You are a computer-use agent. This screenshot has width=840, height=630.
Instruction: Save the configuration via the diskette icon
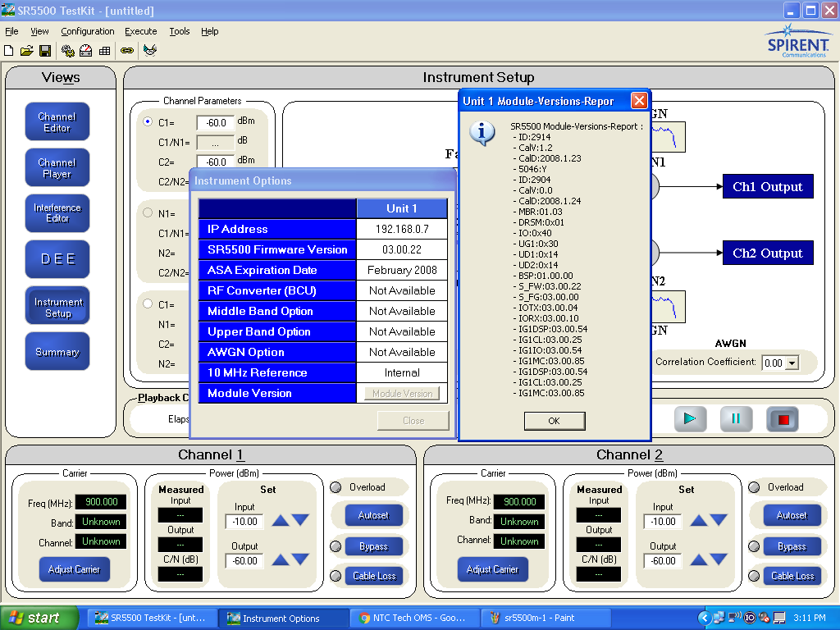[46, 50]
